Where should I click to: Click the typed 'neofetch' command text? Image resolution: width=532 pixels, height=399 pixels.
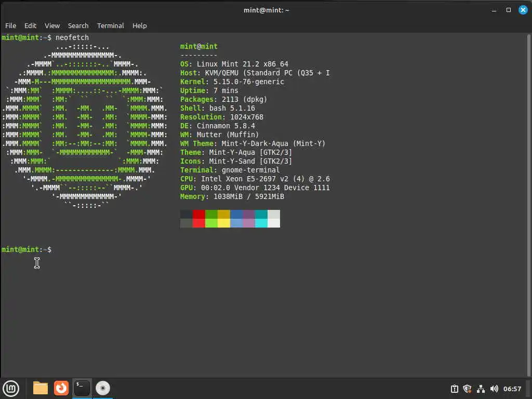[x=72, y=37]
